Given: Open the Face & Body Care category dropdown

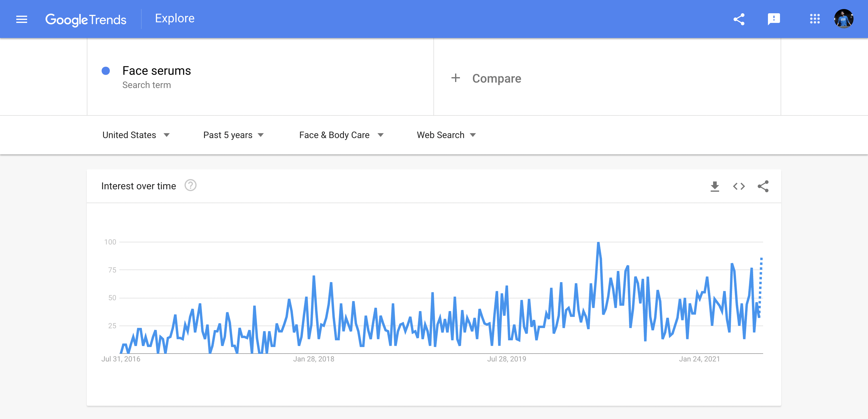Looking at the screenshot, I should coord(341,135).
